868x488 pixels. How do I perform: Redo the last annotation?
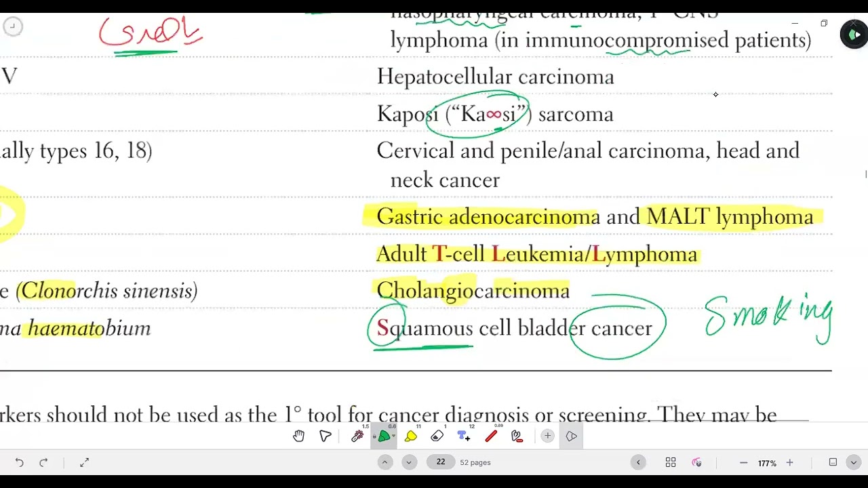[x=43, y=462]
